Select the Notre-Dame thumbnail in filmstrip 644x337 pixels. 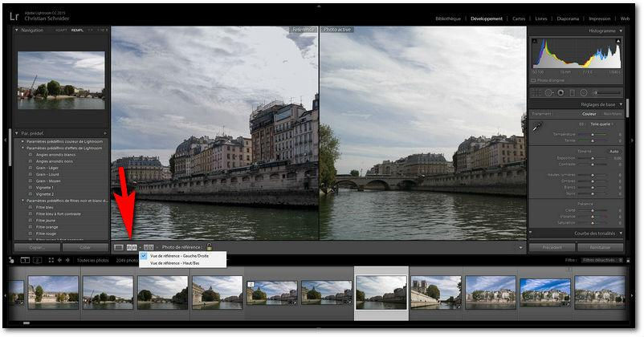[x=436, y=293]
